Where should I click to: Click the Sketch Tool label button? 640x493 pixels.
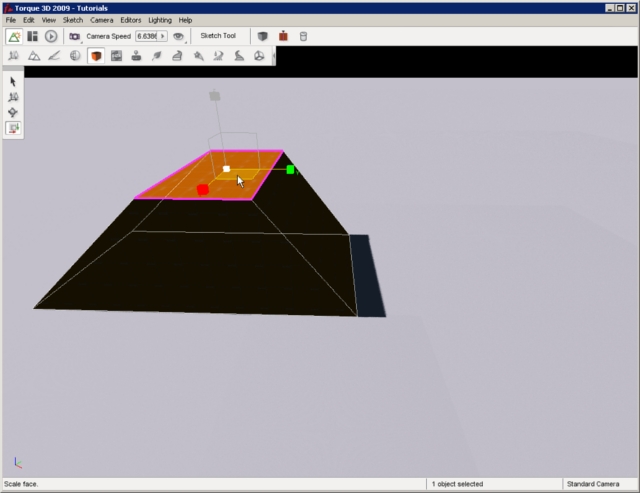coord(218,36)
